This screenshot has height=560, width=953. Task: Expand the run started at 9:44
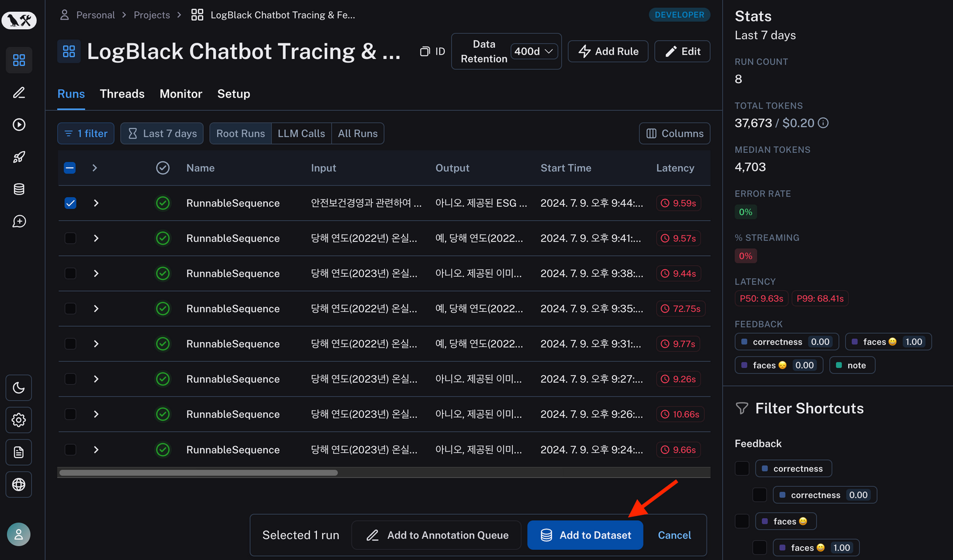coord(96,203)
